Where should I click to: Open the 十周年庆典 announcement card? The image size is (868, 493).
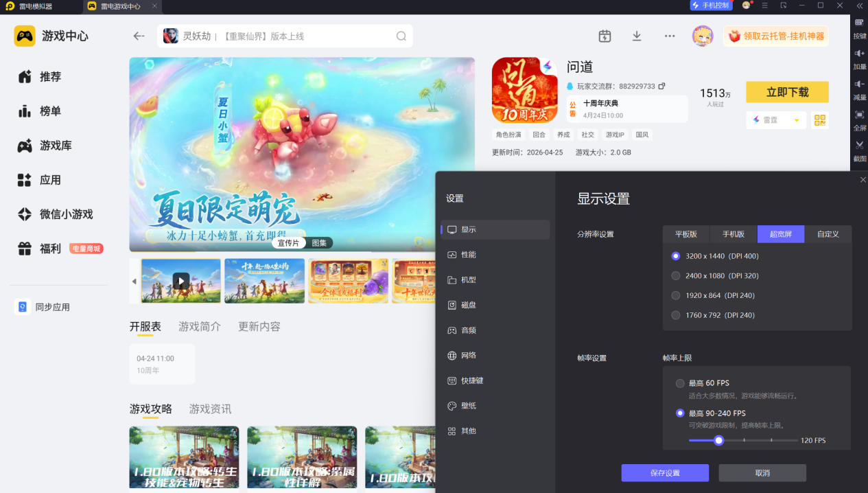[x=628, y=108]
